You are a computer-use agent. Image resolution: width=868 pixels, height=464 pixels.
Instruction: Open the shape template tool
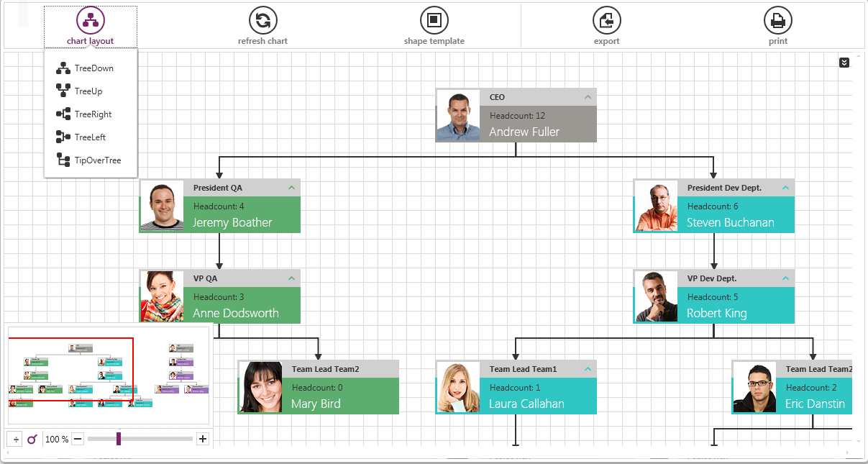coord(434,21)
